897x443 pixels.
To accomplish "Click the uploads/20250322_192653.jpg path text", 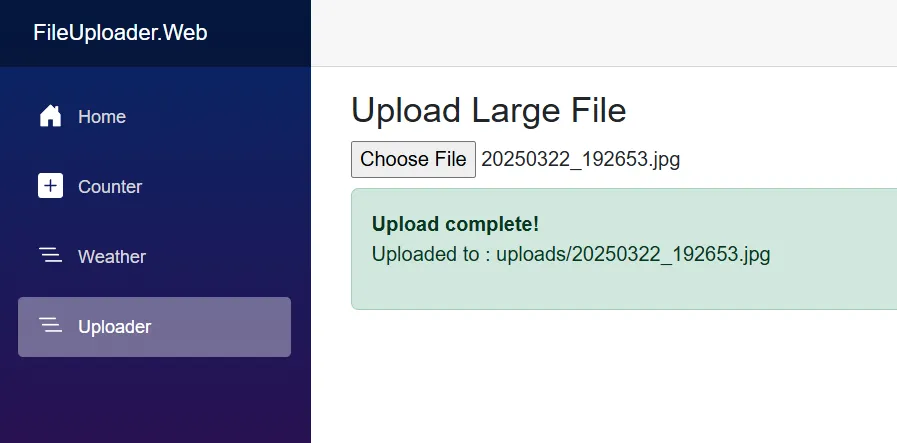I will pos(633,254).
